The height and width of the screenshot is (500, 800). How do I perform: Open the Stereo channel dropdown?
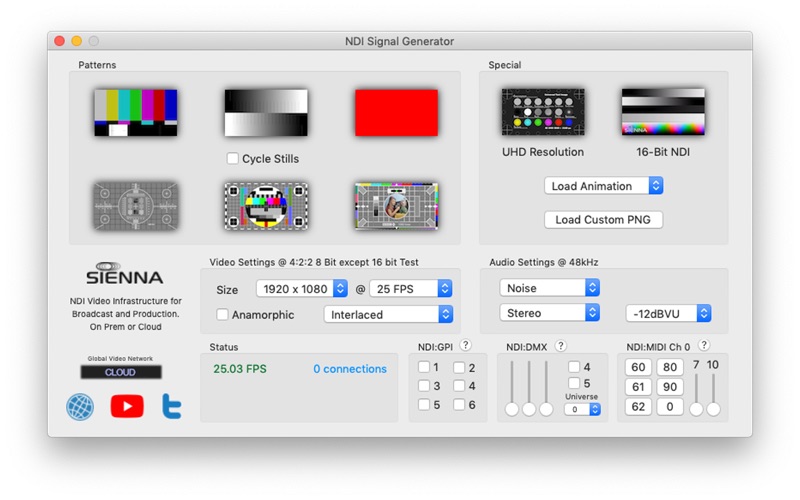(549, 313)
